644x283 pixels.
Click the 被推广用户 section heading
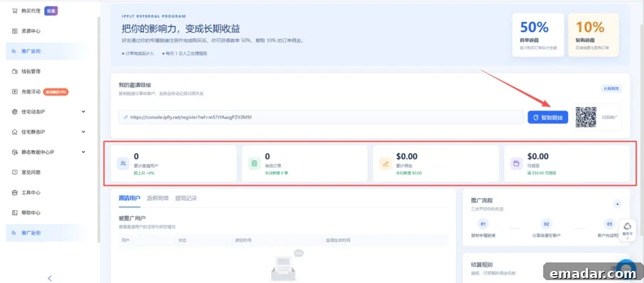click(132, 218)
